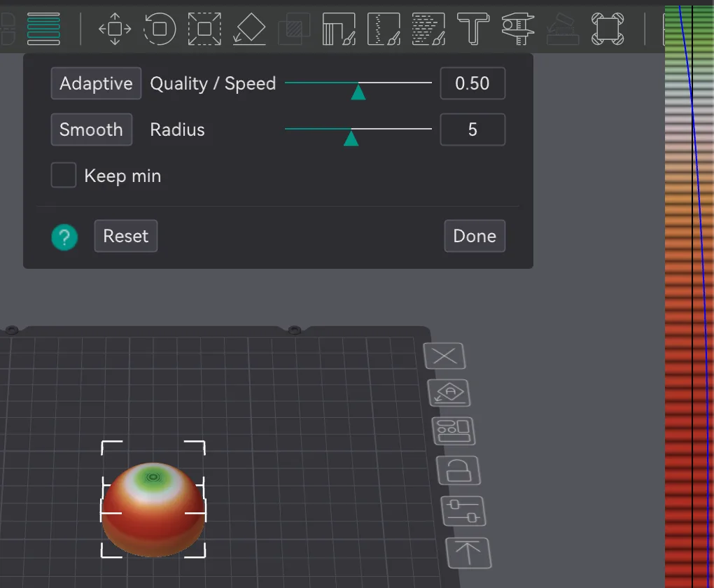Activate the Rotate tool
714x588 pixels.
click(x=160, y=29)
